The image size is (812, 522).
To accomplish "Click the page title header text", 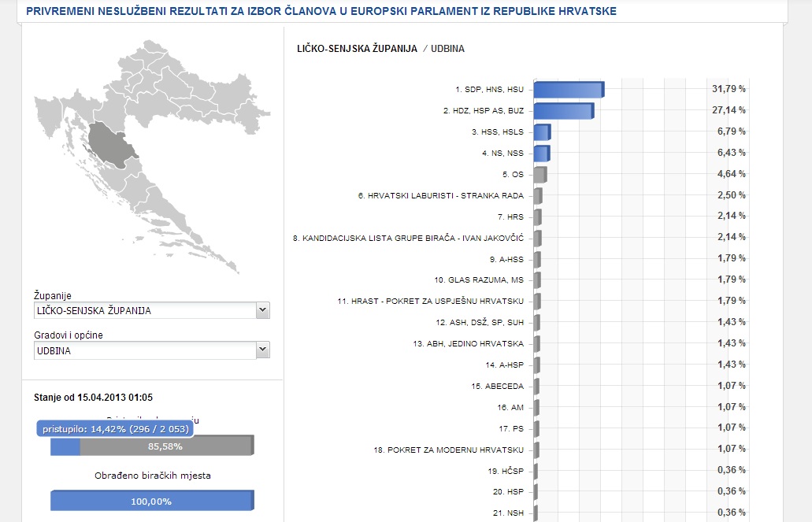I will tap(321, 11).
